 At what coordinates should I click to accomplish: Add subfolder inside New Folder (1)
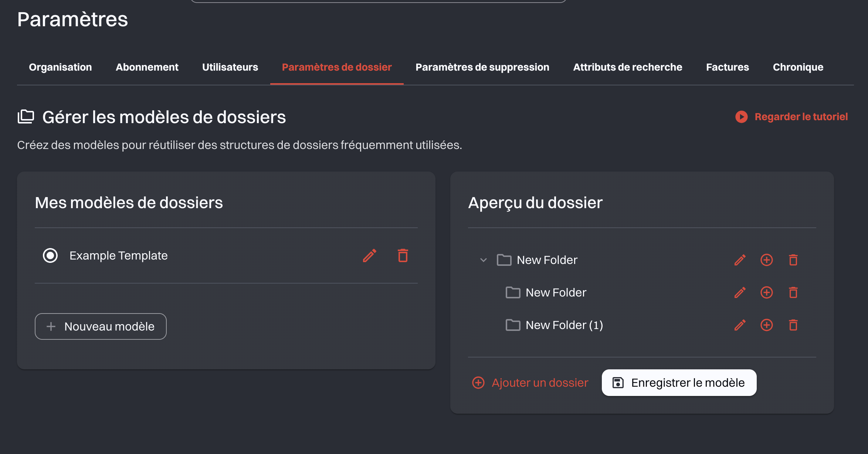coord(766,325)
